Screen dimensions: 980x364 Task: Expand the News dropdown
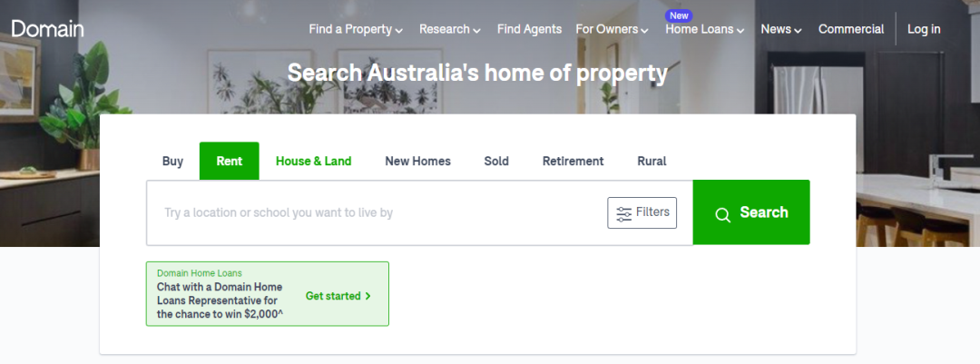(x=780, y=29)
